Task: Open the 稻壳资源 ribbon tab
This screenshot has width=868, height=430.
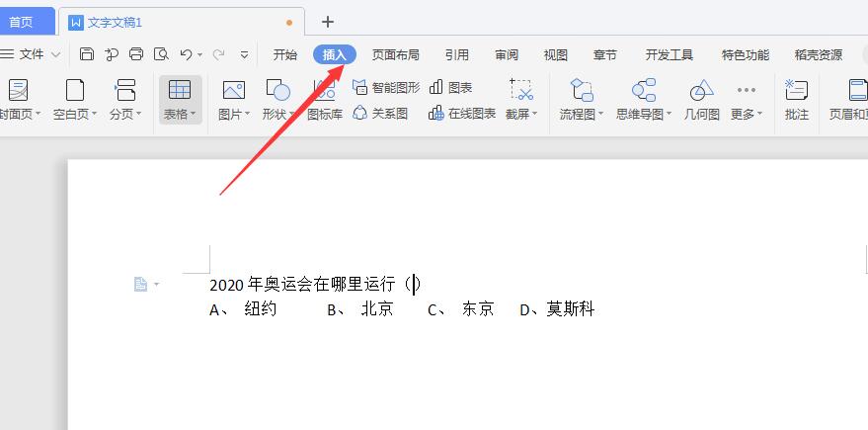Action: 819,54
